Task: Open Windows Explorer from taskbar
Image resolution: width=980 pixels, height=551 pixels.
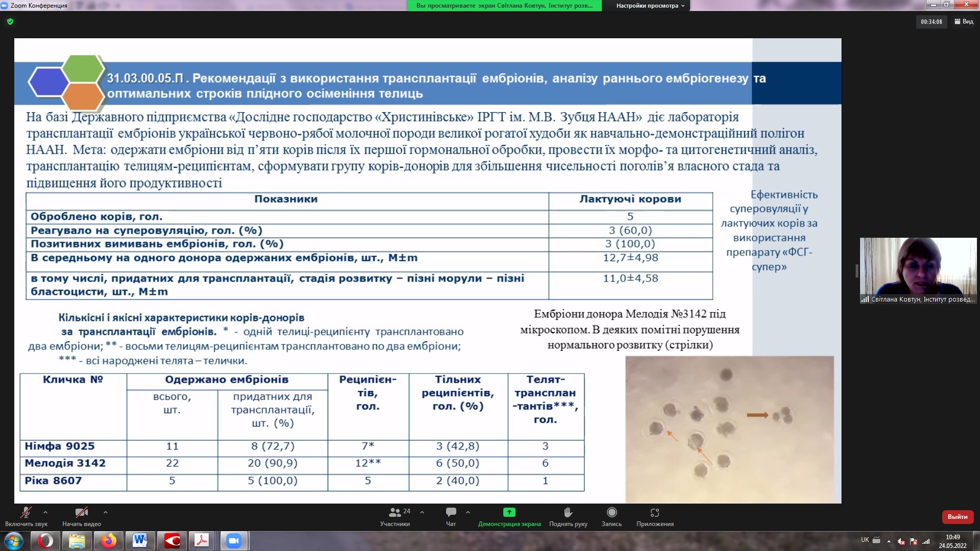Action: pos(77,541)
